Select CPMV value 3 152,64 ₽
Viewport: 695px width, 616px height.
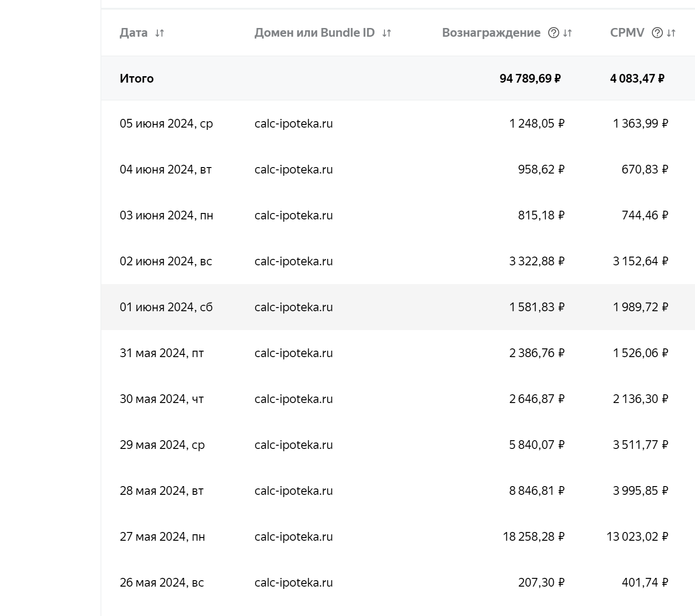(x=641, y=261)
